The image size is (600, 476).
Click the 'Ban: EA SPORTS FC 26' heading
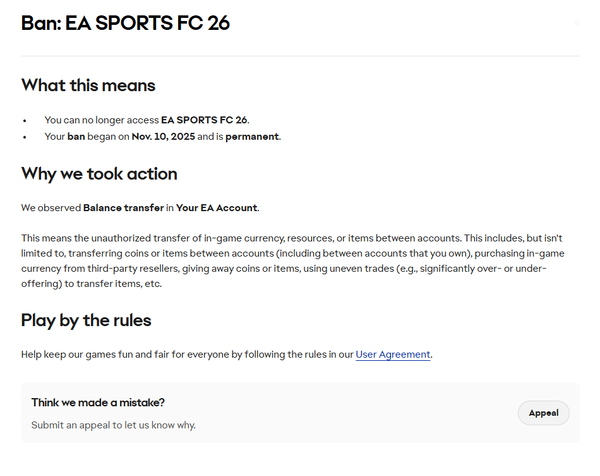tap(125, 23)
